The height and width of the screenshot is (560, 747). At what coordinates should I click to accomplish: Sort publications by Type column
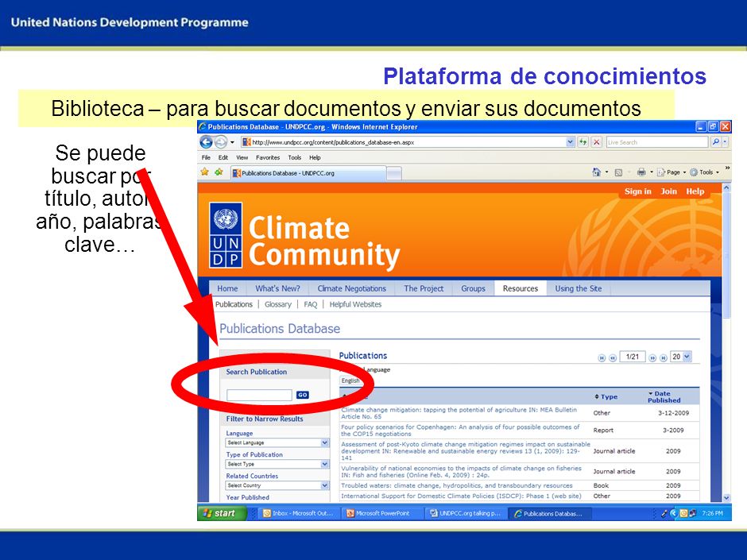(x=606, y=396)
